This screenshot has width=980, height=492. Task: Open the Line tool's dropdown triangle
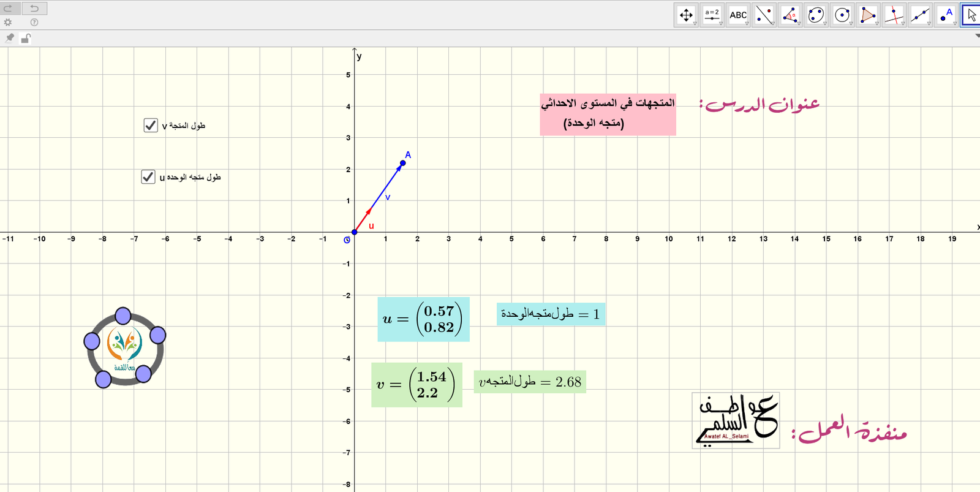pos(930,23)
